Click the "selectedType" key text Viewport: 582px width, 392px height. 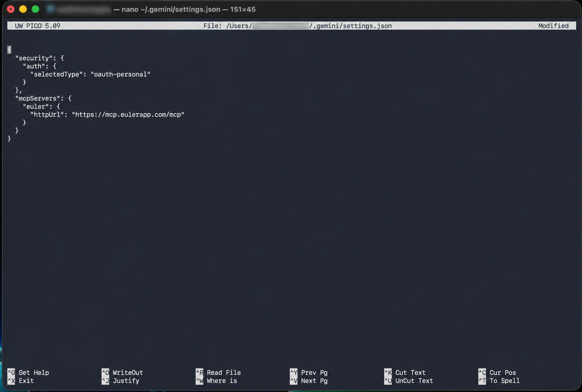tap(57, 74)
